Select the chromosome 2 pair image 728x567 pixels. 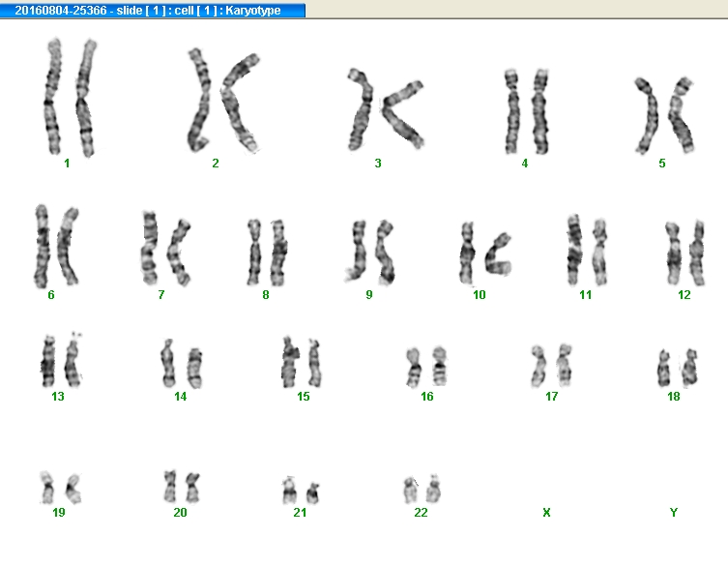click(223, 101)
